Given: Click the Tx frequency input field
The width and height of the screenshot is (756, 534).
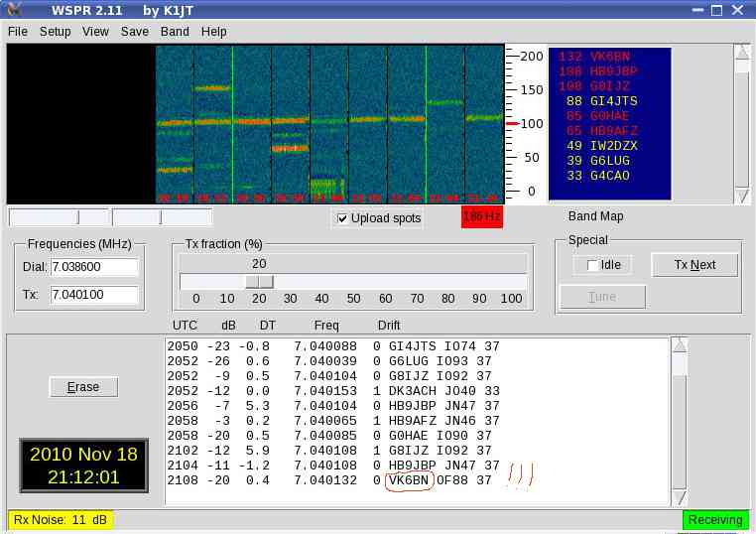Looking at the screenshot, I should tap(94, 295).
